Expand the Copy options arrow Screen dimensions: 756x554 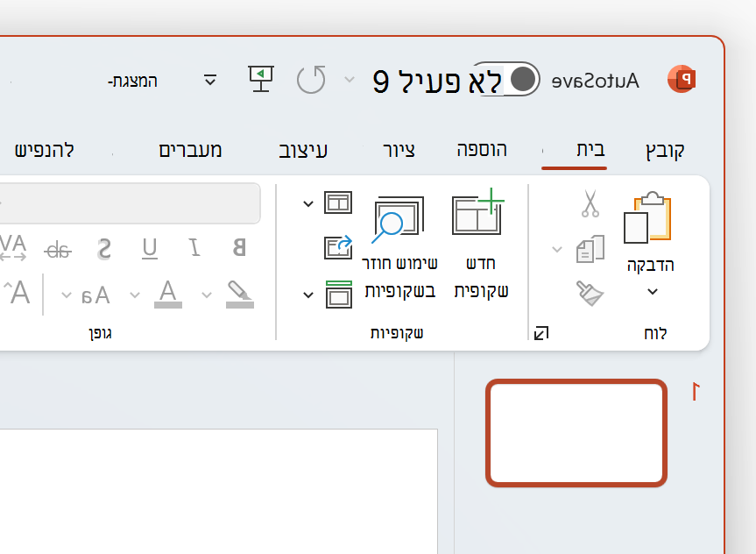pos(557,250)
